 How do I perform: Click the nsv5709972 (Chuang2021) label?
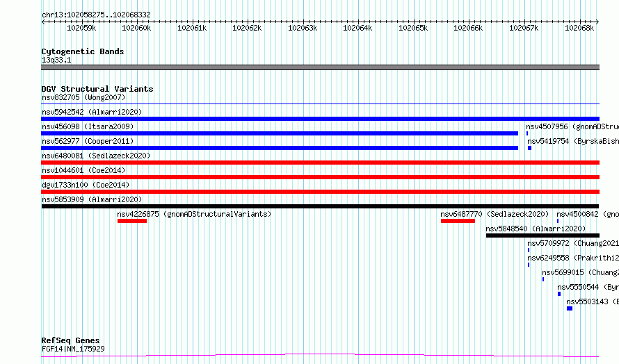pos(573,243)
